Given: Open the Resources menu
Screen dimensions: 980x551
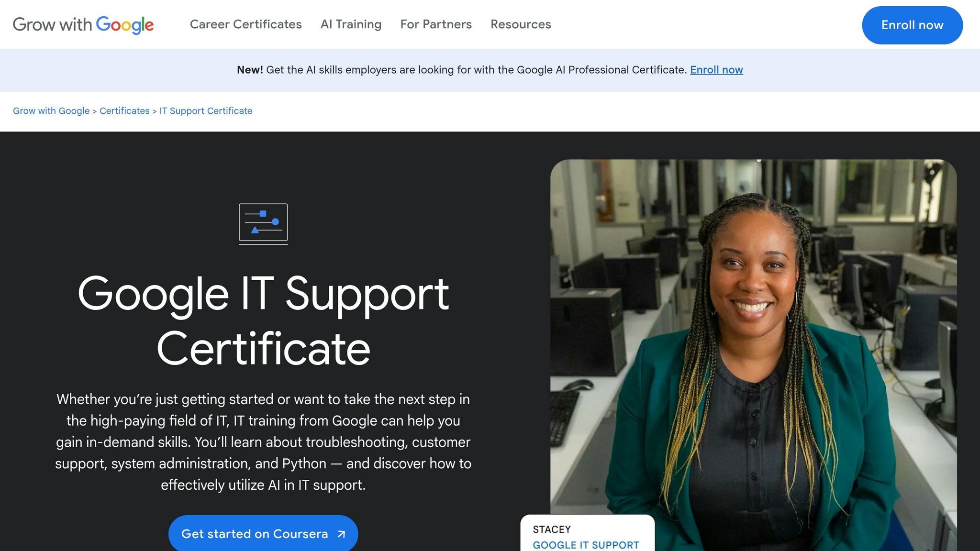Looking at the screenshot, I should click(521, 24).
